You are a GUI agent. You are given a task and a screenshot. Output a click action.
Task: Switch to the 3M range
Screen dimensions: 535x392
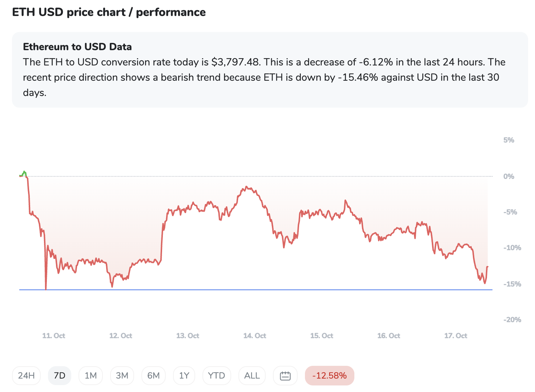(x=122, y=376)
